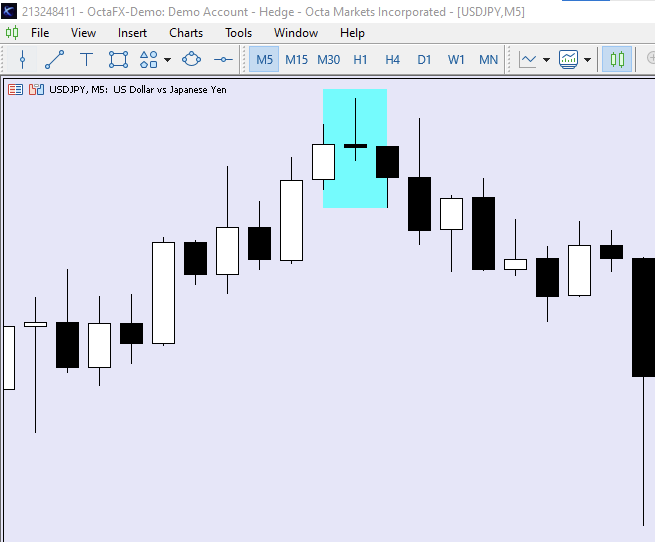The width and height of the screenshot is (655, 542).
Task: Switch chart to W1 timeframe
Action: point(456,60)
